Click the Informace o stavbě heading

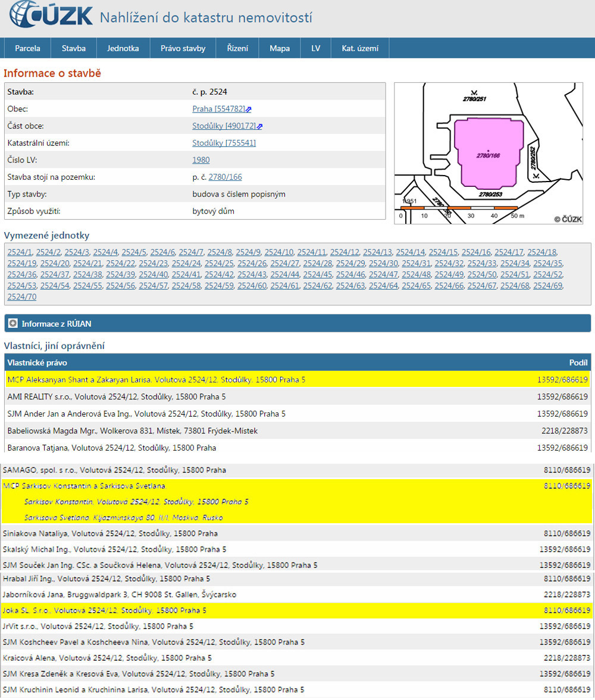click(x=52, y=73)
